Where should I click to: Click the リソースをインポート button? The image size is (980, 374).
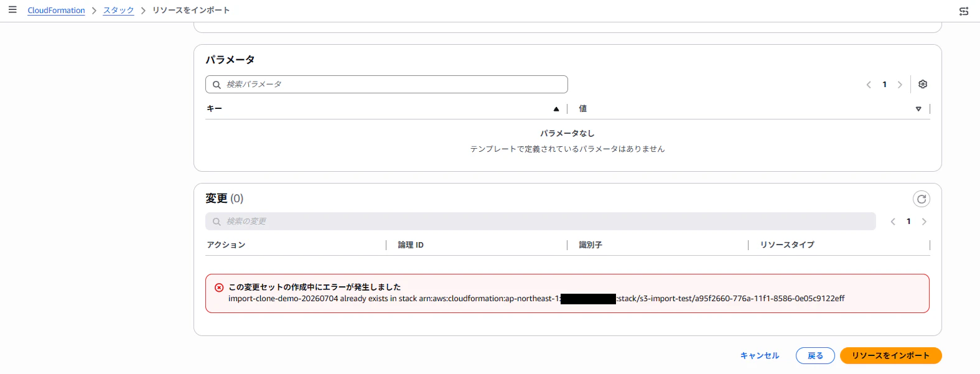coord(891,356)
